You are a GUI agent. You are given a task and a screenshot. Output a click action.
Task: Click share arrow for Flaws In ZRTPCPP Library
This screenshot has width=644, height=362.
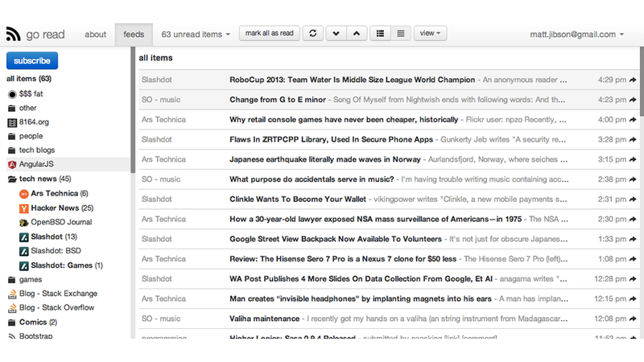633,139
